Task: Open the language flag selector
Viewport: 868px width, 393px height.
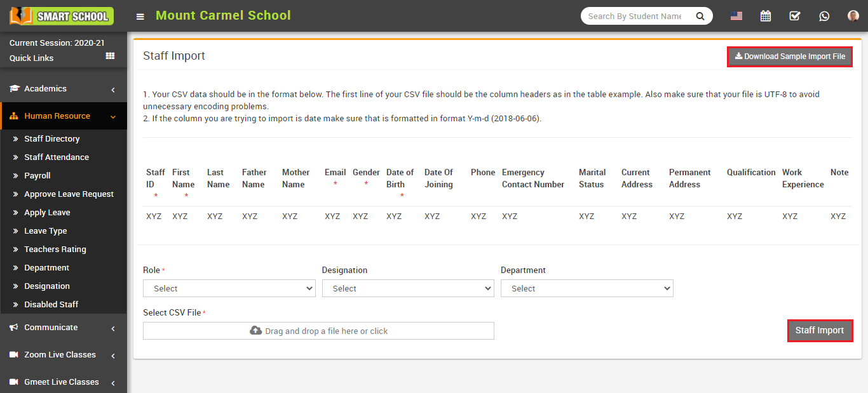Action: (x=736, y=17)
